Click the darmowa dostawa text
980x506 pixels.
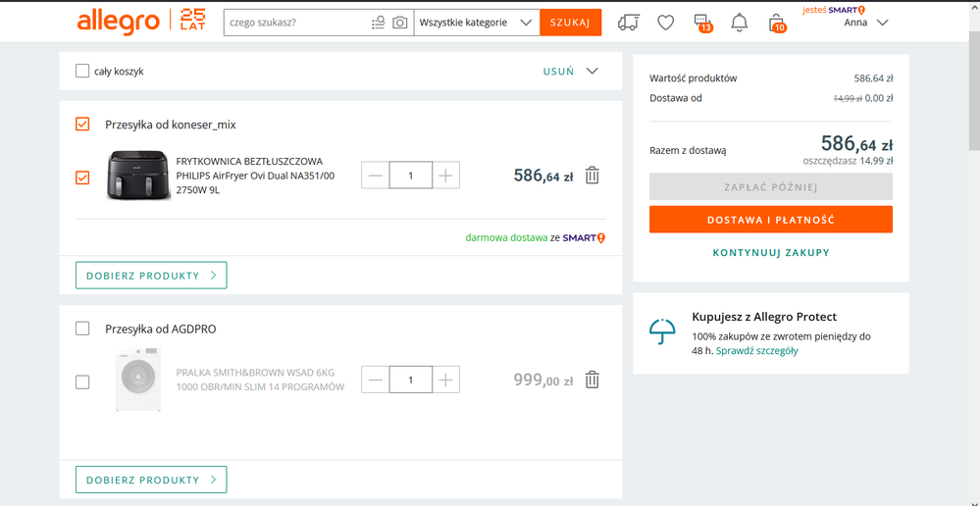pos(506,238)
